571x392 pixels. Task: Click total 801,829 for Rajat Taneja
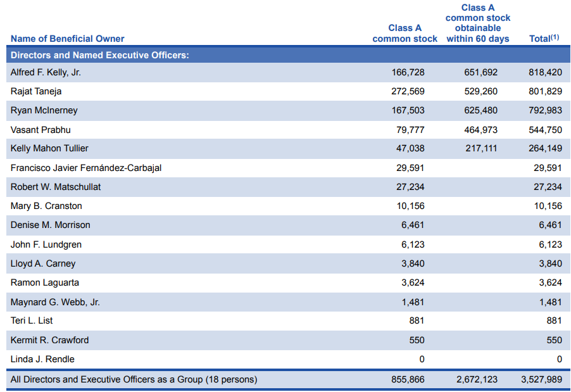545,91
